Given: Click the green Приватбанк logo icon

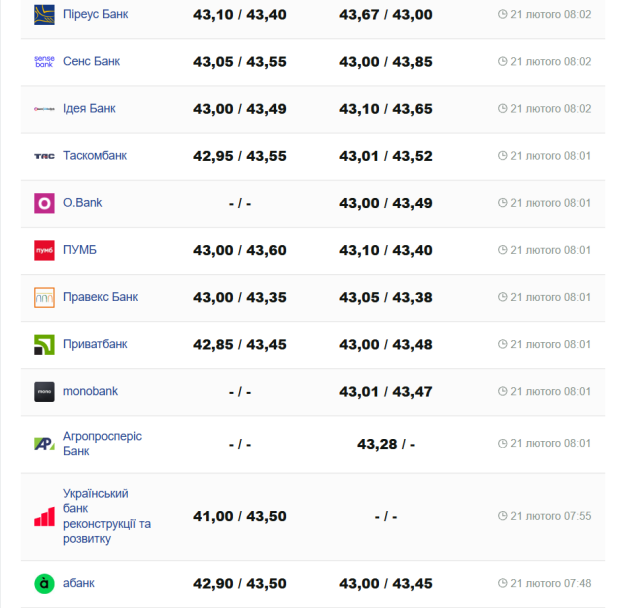Looking at the screenshot, I should 44,344.
